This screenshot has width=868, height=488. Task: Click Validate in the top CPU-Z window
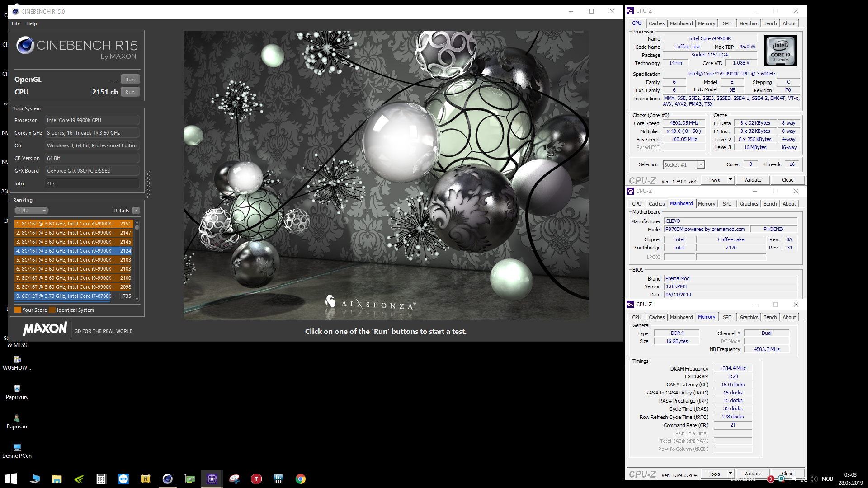click(x=753, y=180)
